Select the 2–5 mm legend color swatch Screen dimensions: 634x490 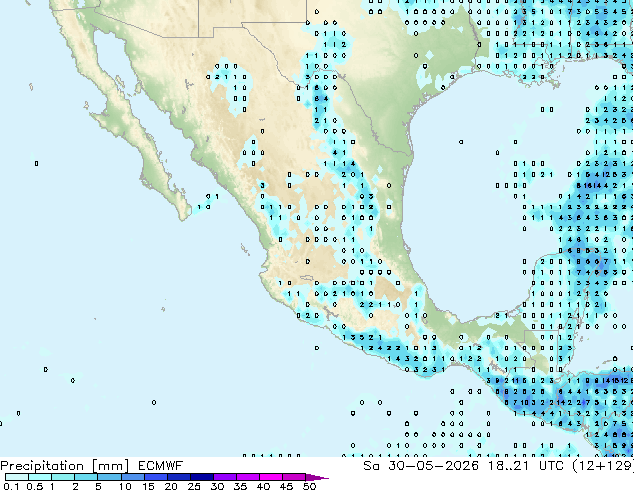(x=86, y=477)
